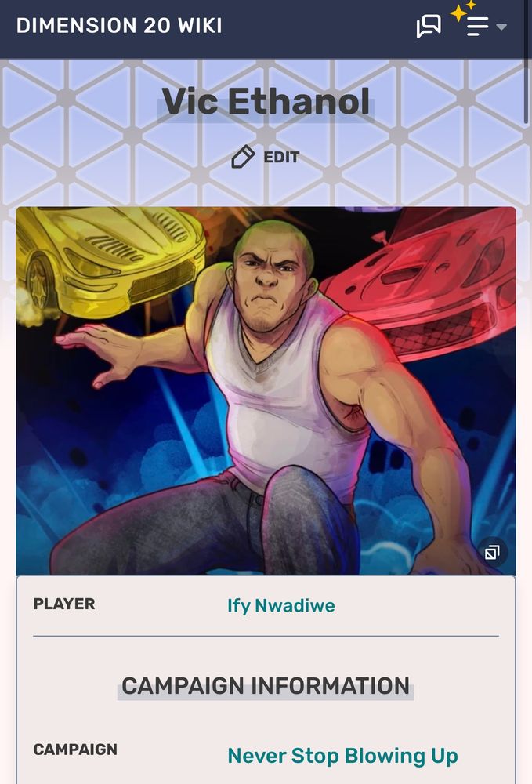
Task: Expand the dropdown caret next to menu
Action: [x=501, y=27]
